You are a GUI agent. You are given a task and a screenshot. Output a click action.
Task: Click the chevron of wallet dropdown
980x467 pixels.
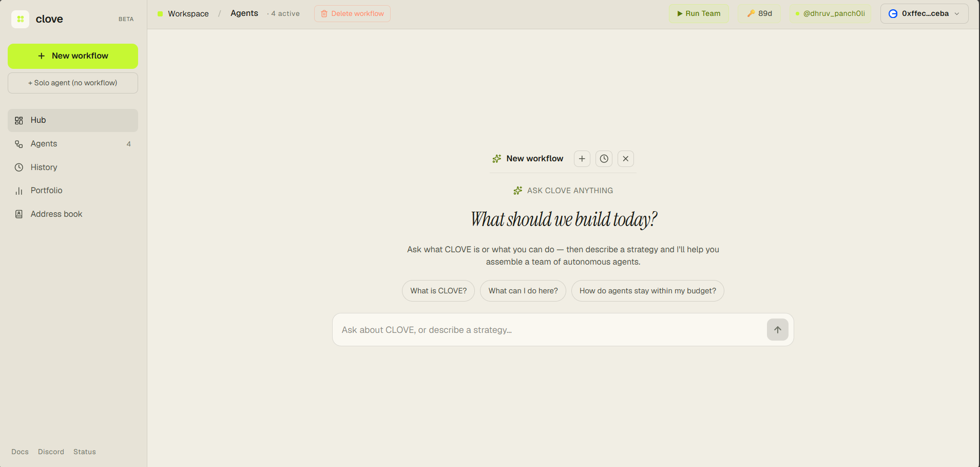pos(957,14)
